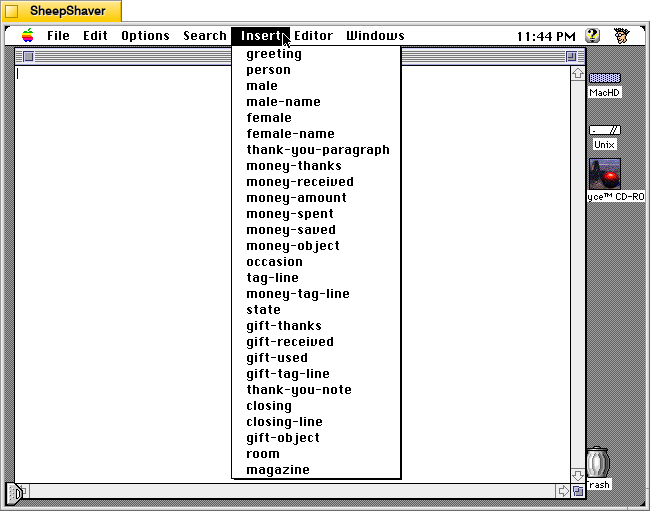Open the Edit menu
The image size is (650, 511).
95,36
